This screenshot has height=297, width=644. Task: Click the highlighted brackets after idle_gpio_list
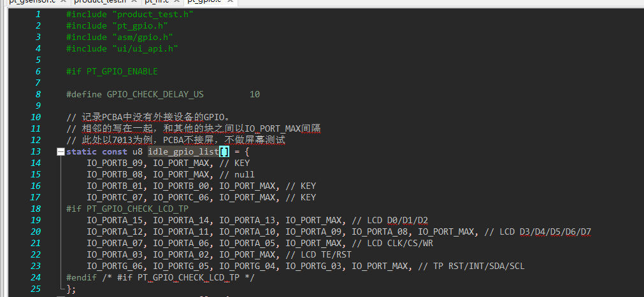click(x=224, y=152)
